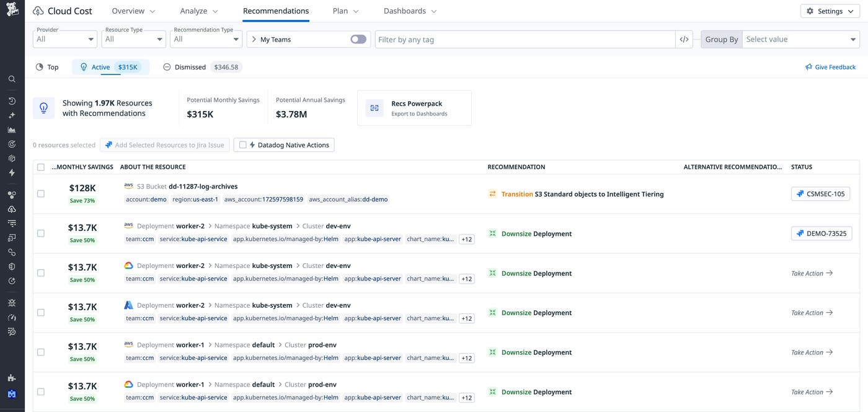Click the Azure provider icon on worker-2 row

tap(126, 304)
